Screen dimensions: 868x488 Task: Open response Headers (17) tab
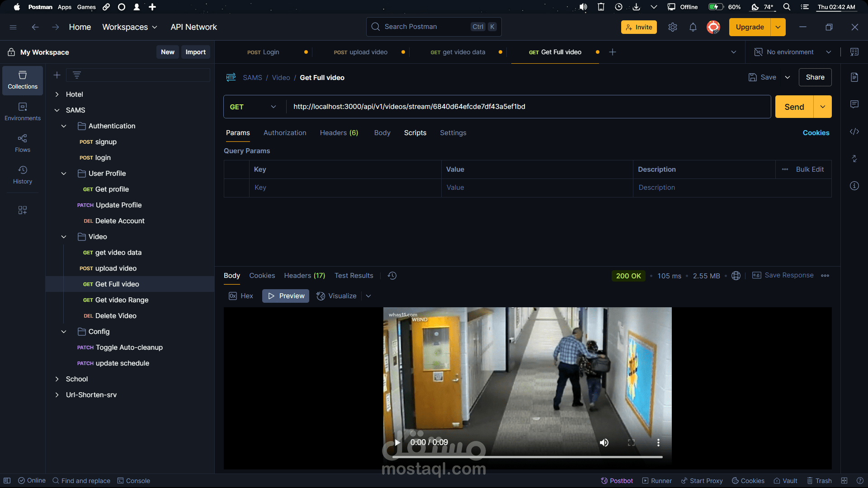tap(305, 276)
